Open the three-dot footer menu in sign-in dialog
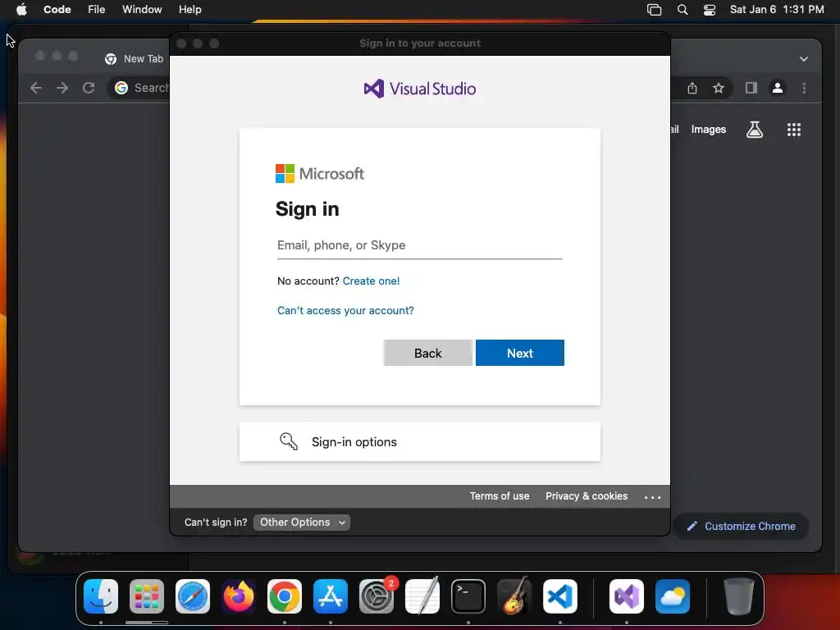This screenshot has width=840, height=630. [x=652, y=497]
